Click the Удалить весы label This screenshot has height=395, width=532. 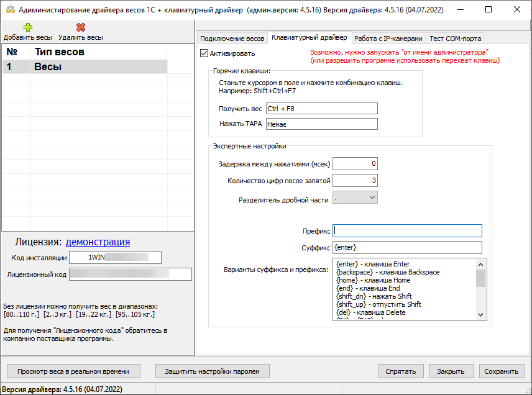coord(81,37)
